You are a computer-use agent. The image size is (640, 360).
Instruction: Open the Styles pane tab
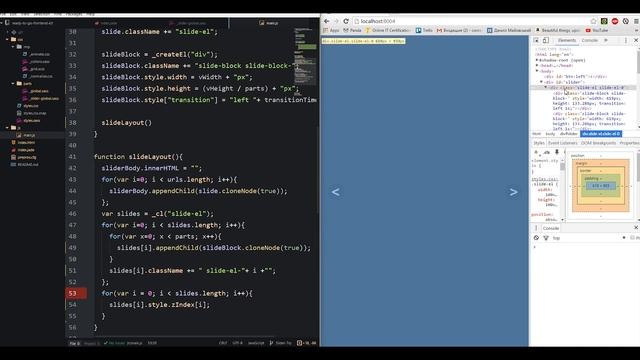(539, 143)
